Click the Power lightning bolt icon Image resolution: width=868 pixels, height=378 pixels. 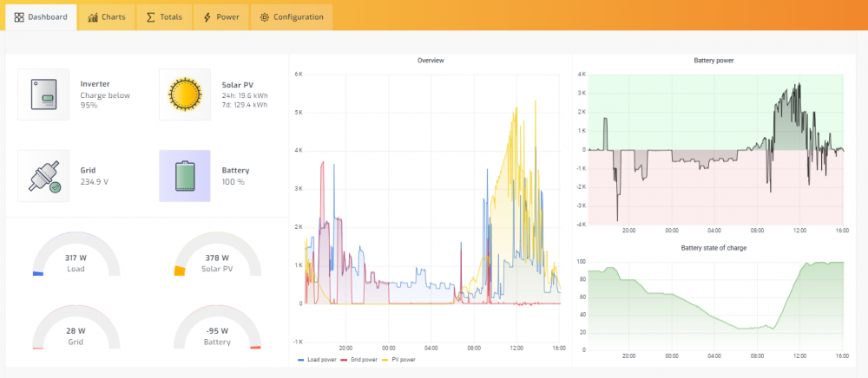(207, 17)
